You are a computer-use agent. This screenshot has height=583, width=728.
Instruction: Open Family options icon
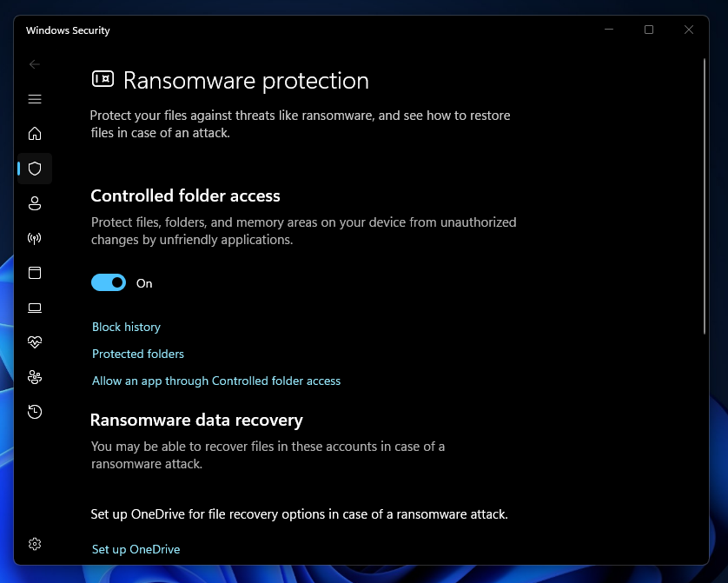click(35, 377)
